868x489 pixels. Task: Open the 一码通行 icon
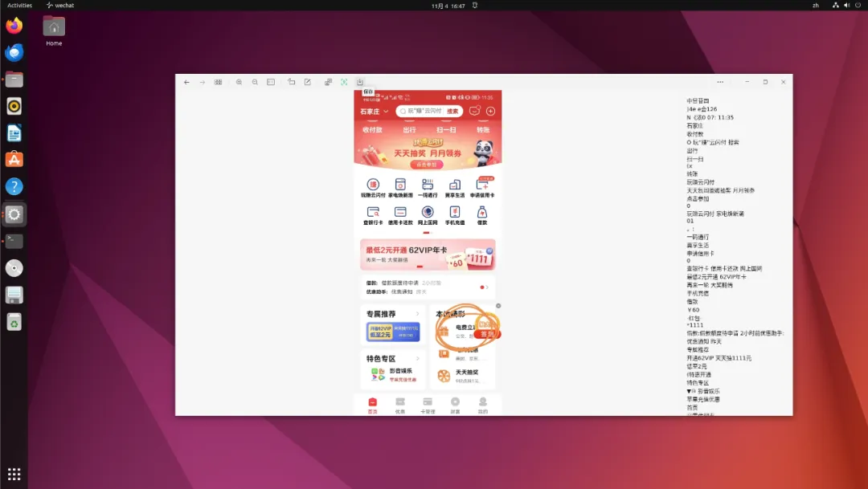(x=428, y=188)
